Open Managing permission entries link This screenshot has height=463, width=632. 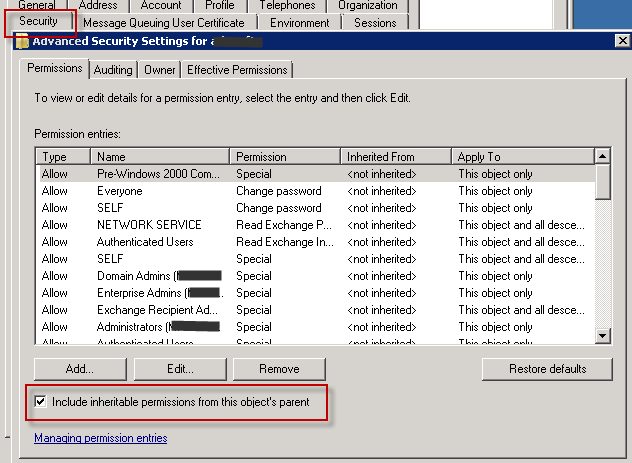[x=100, y=438]
